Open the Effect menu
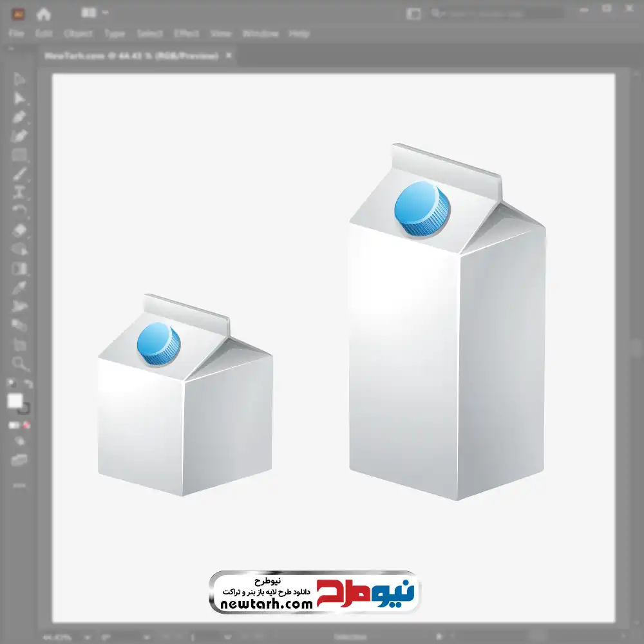The image size is (644, 644). point(186,34)
